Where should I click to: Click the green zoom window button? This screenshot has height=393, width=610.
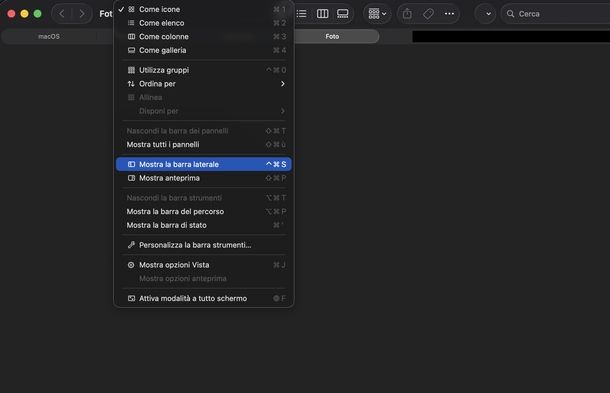[x=37, y=14]
